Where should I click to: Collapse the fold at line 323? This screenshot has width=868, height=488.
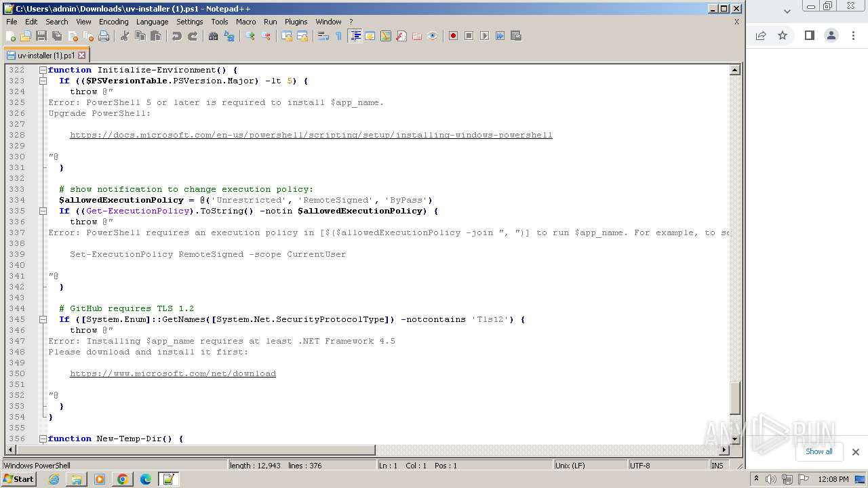coord(43,81)
